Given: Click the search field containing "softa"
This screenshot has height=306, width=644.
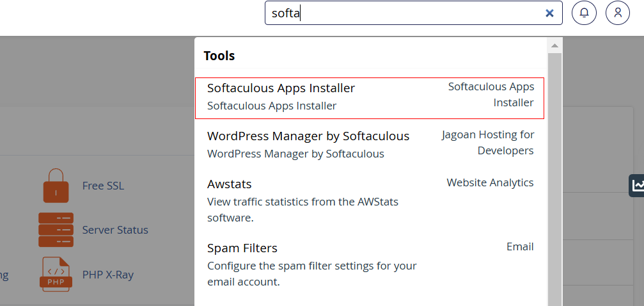Looking at the screenshot, I should point(414,13).
